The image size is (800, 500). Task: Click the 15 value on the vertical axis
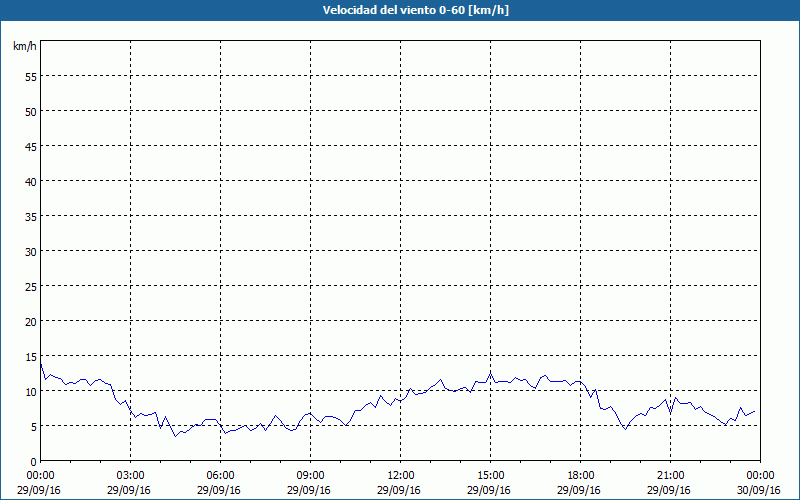30,356
